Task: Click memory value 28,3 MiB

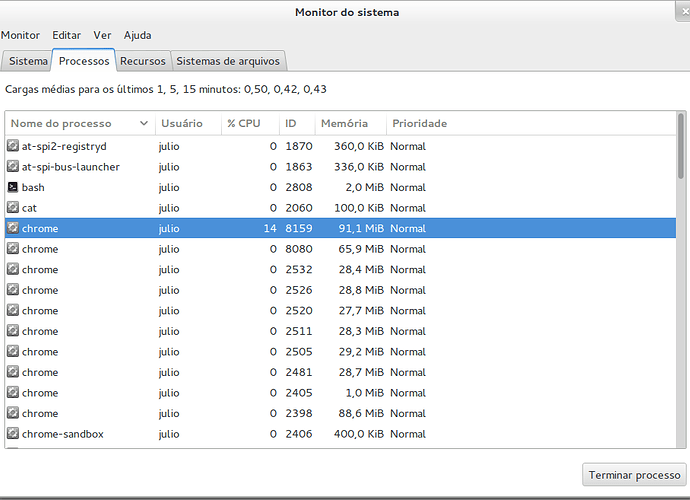Action: pos(361,331)
